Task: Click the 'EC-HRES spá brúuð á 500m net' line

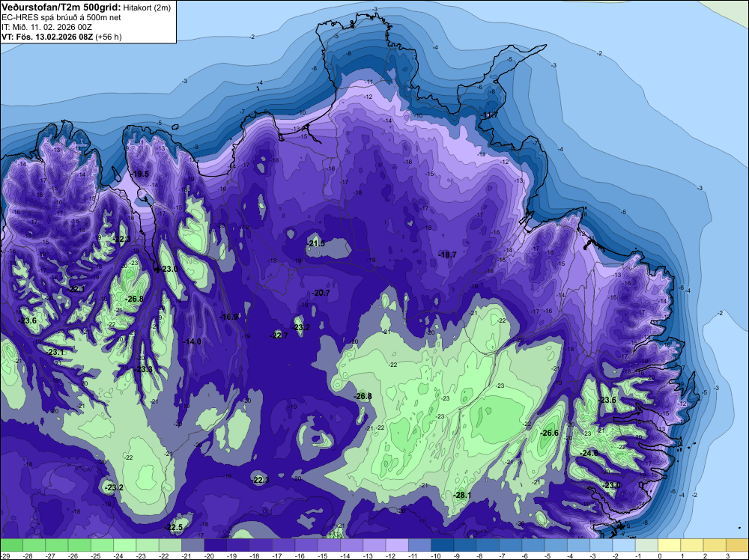Action: point(61,18)
